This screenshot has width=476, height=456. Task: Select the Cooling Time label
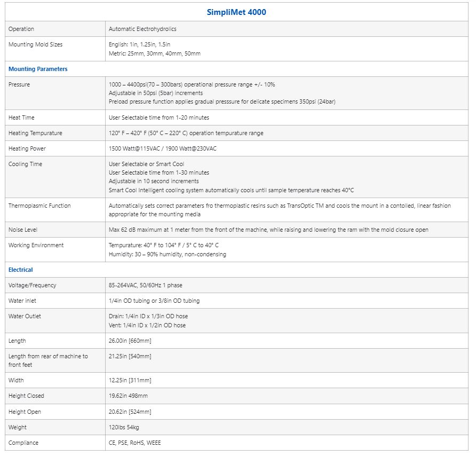pyautogui.click(x=25, y=164)
